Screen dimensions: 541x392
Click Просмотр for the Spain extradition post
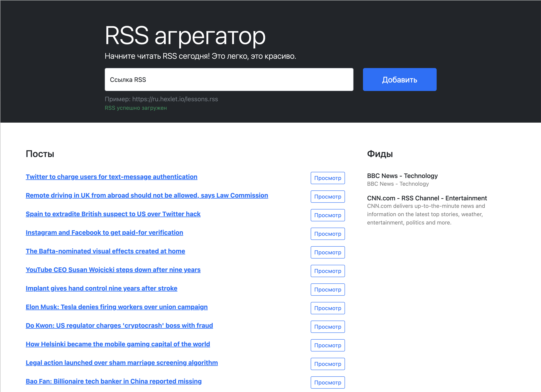[x=328, y=215]
